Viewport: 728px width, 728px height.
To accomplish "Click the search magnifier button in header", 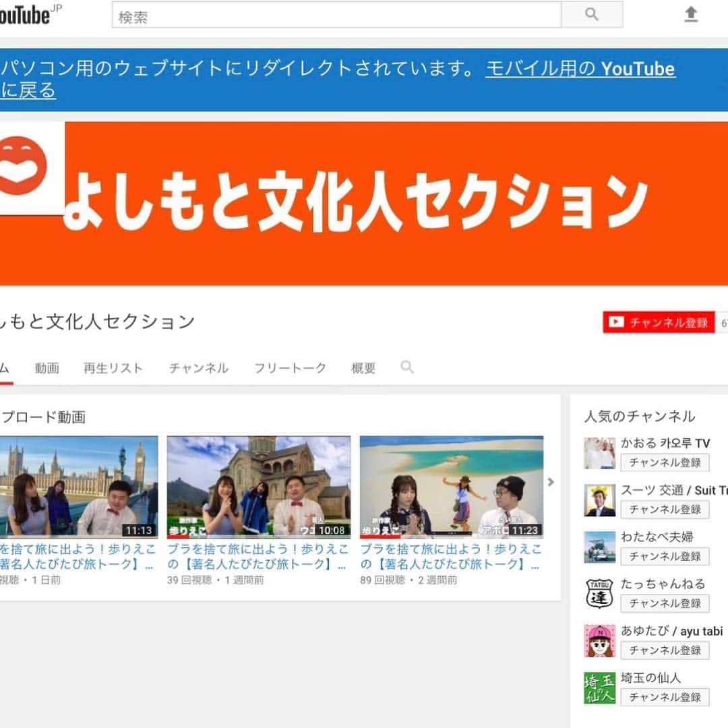I will [592, 14].
